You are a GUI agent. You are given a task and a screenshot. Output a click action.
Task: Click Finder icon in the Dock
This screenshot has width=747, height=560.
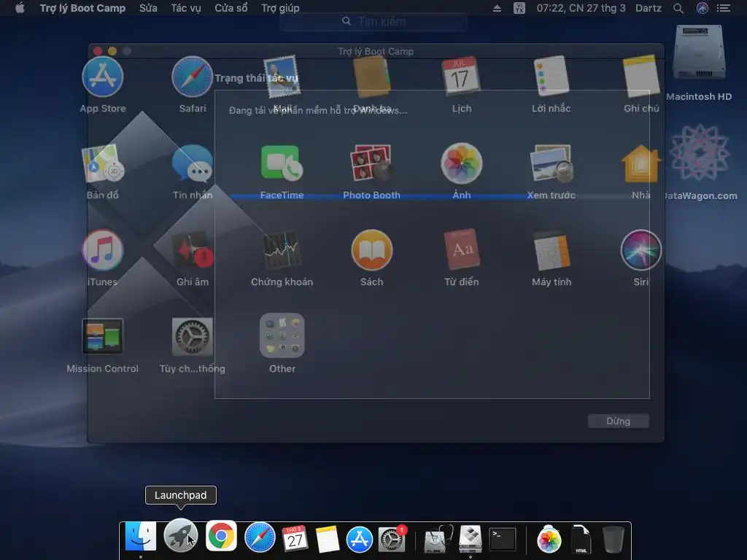[141, 537]
